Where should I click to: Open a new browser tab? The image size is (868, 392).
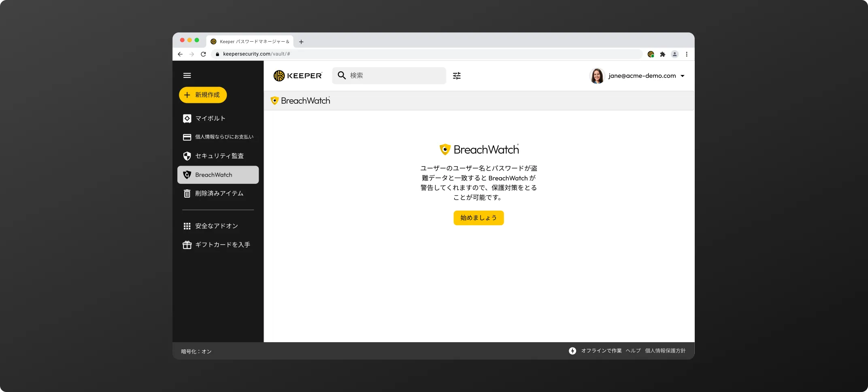[x=301, y=42]
